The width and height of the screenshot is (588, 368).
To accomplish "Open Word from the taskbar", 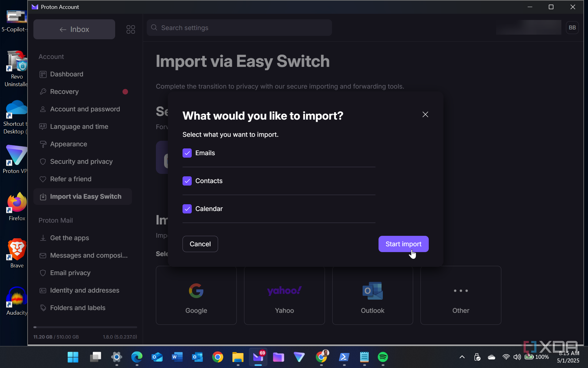I will coord(177,357).
